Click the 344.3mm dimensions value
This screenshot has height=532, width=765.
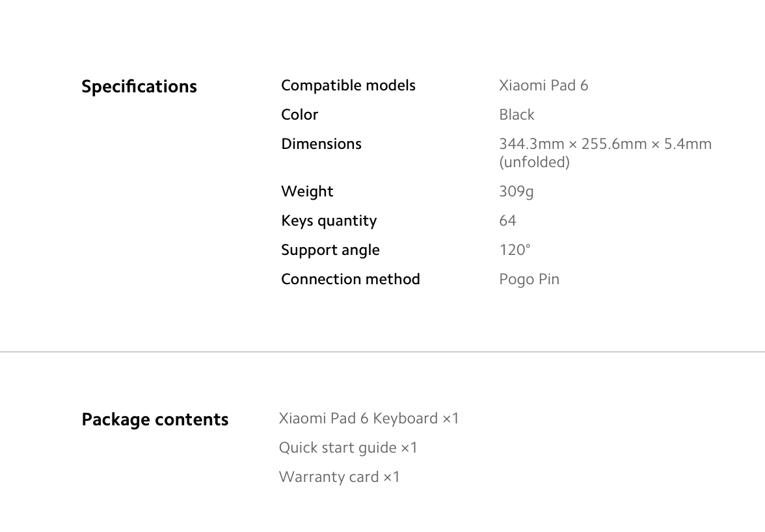coord(606,144)
